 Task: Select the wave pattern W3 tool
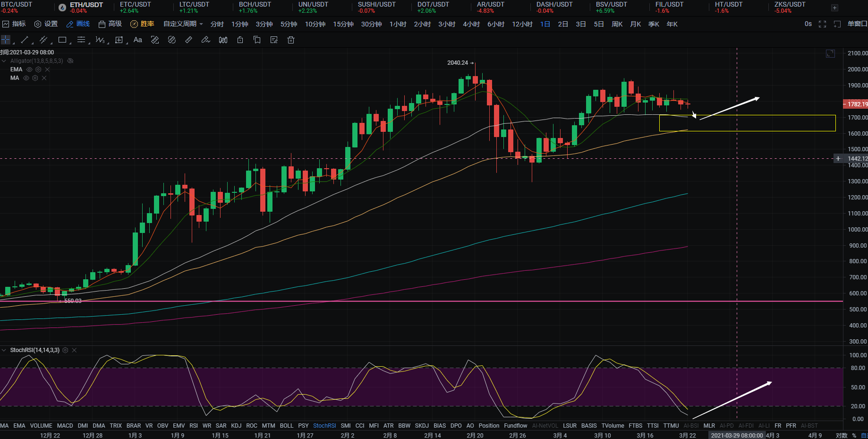coord(100,40)
